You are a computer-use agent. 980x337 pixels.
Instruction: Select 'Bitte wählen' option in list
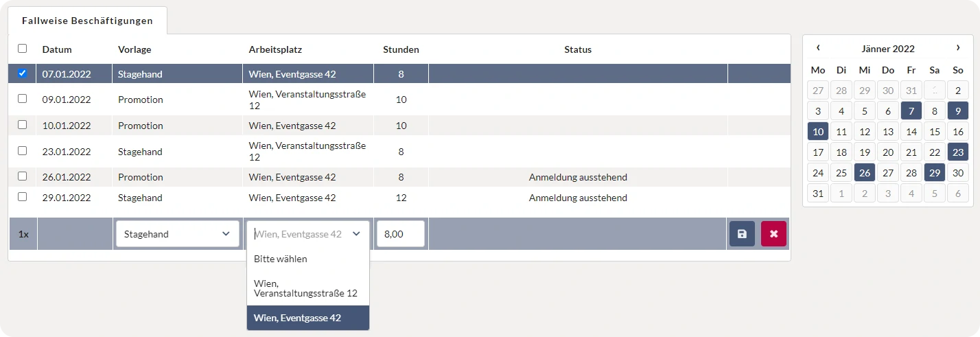pos(281,259)
